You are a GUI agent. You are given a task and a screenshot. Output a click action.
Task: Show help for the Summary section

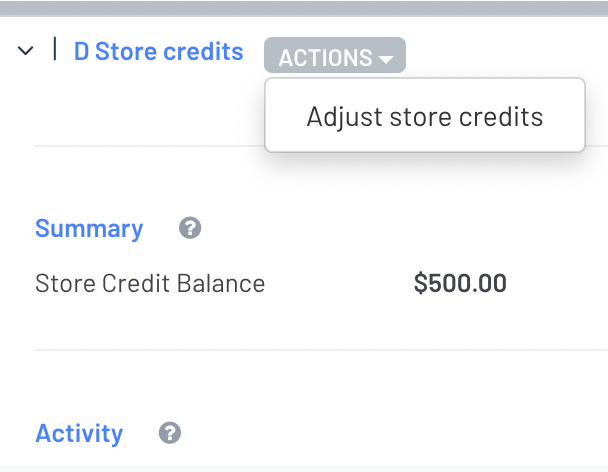click(x=190, y=228)
